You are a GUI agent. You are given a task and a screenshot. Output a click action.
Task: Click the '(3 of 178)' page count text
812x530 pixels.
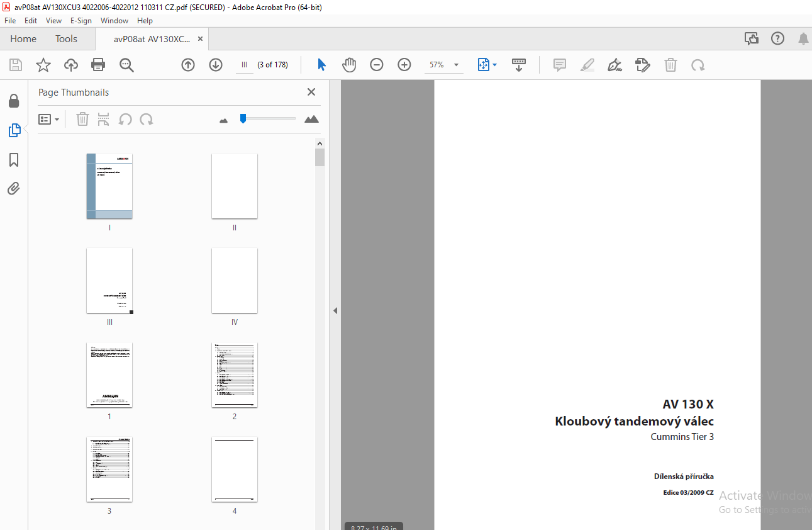click(x=273, y=65)
